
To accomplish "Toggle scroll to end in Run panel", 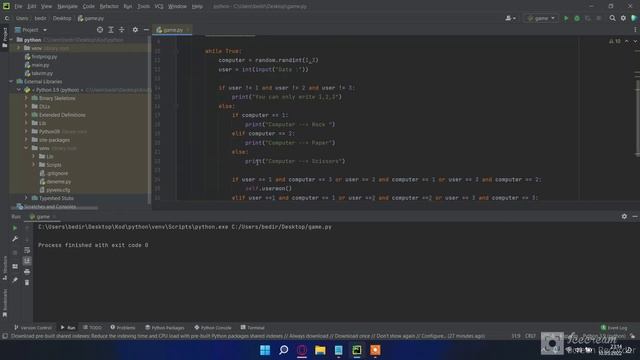I will pyautogui.click(x=27, y=260).
